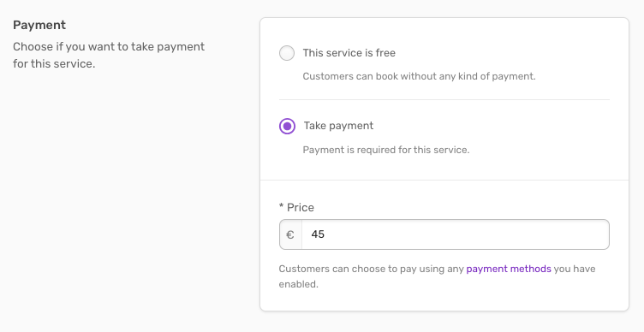Click "Customers can choose to pay using any" helper text
This screenshot has height=332, width=644.
[372, 269]
